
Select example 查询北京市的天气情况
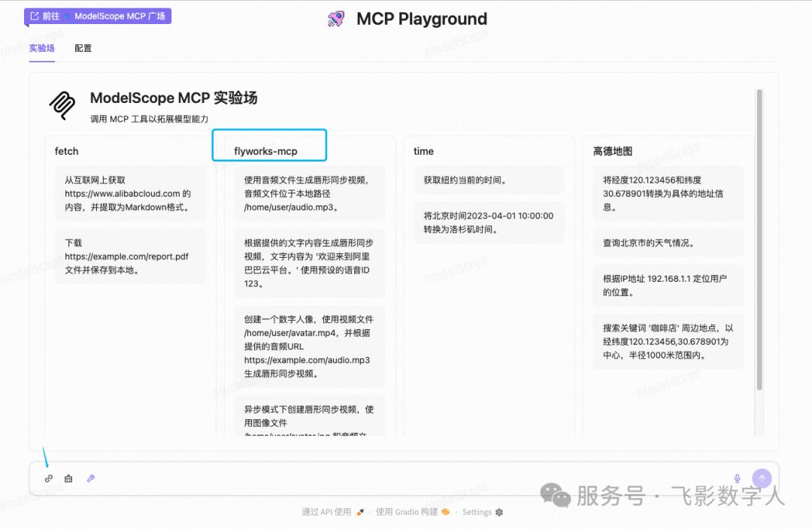click(668, 243)
